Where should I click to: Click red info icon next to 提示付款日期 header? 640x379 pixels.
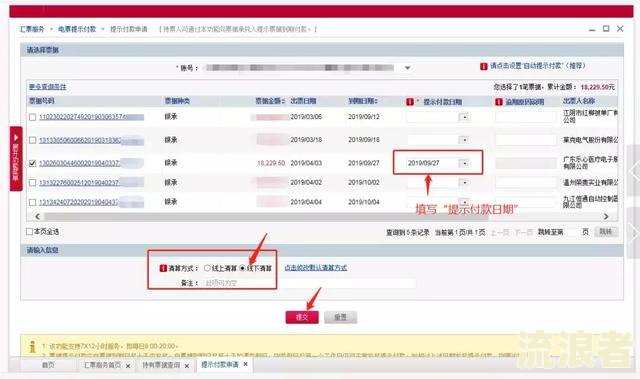pyautogui.click(x=410, y=102)
